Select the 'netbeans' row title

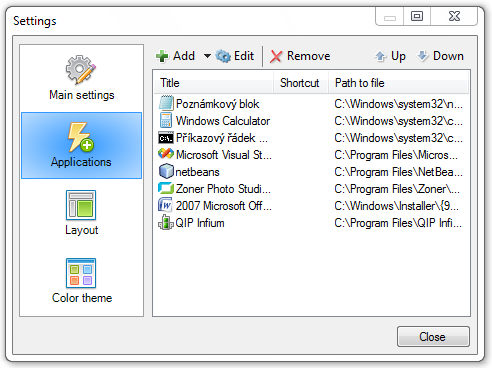pos(197,172)
